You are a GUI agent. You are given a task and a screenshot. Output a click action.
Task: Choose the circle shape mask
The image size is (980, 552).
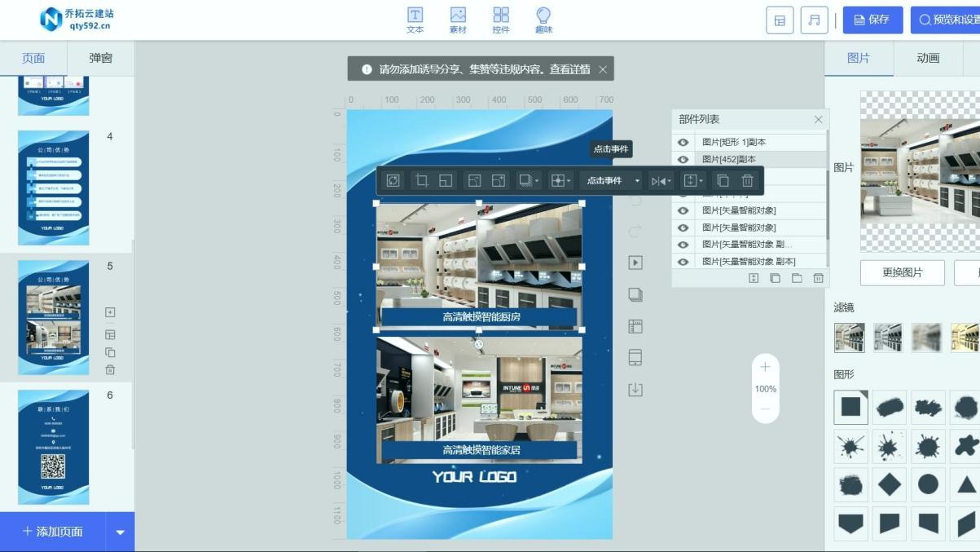[x=928, y=484]
